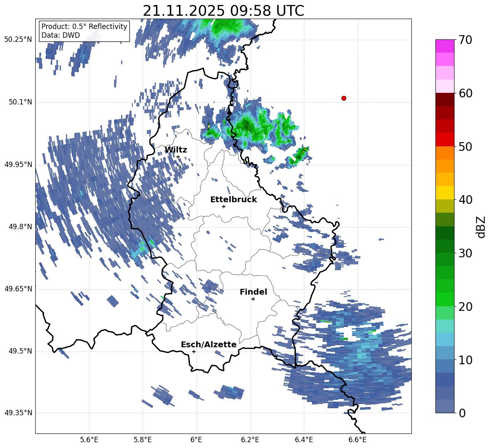The width and height of the screenshot is (491, 448).
Task: Click the title 21.11.2025 09:58 UTC
Action: (224, 11)
